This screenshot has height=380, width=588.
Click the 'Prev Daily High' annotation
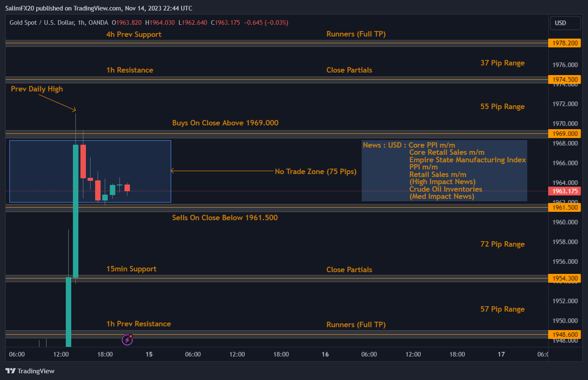(37, 89)
